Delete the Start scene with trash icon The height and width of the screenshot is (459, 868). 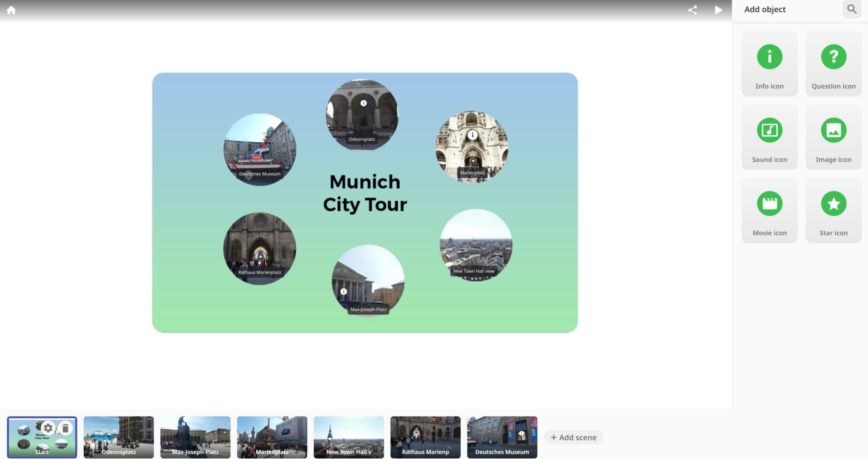pyautogui.click(x=65, y=428)
